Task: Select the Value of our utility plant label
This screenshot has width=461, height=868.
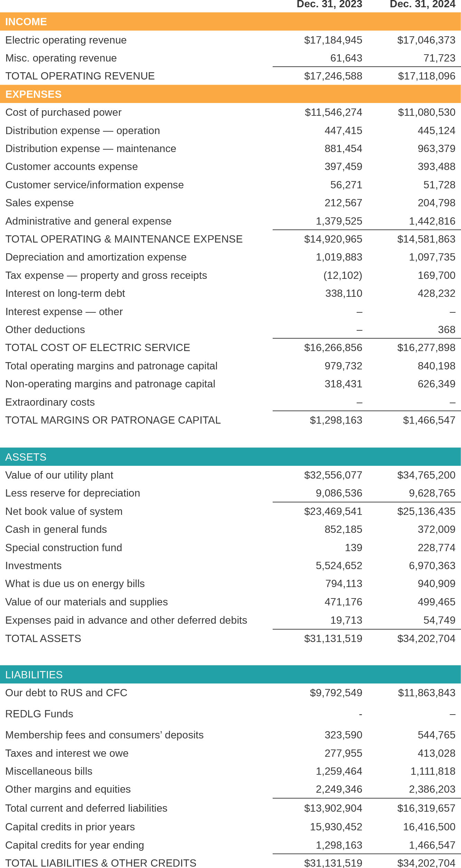Action: [x=59, y=475]
